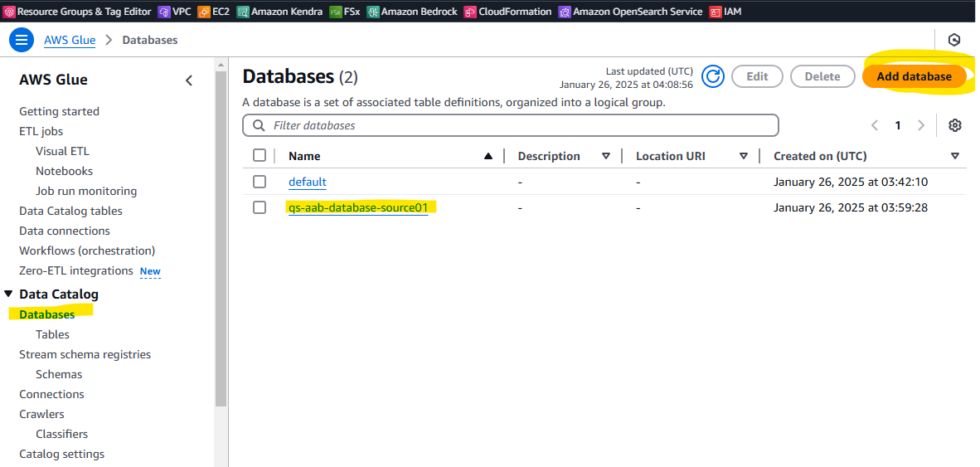Viewport: 980px width, 467px height.
Task: Click the 'New' badge beside Zero-ETL integrations
Action: [150, 271]
